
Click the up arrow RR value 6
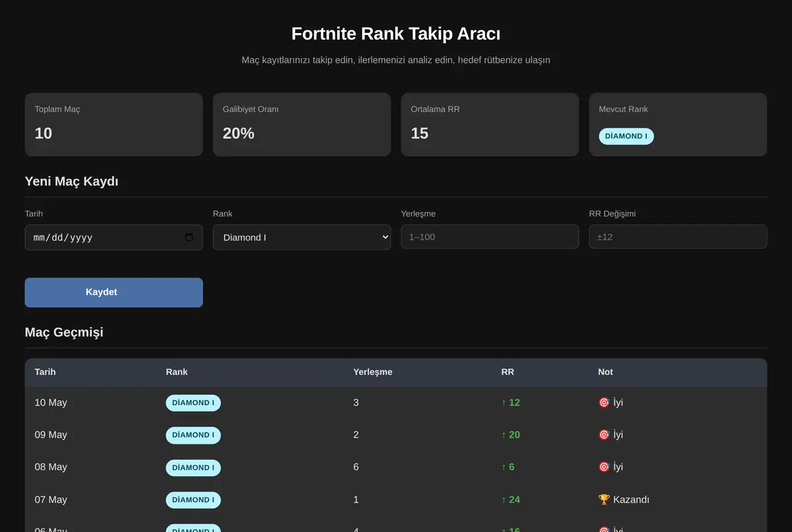[508, 467]
